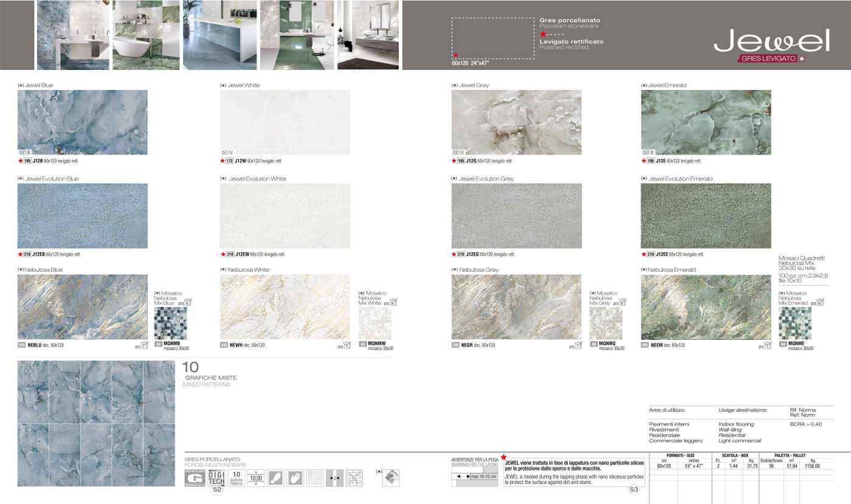Click the 'MQNMW mosaico 30x30' code

point(381,346)
